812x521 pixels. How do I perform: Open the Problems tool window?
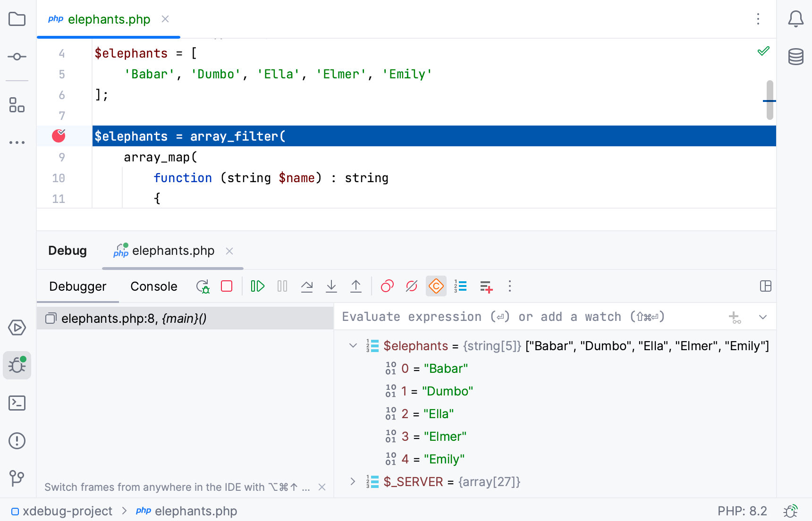(17, 440)
